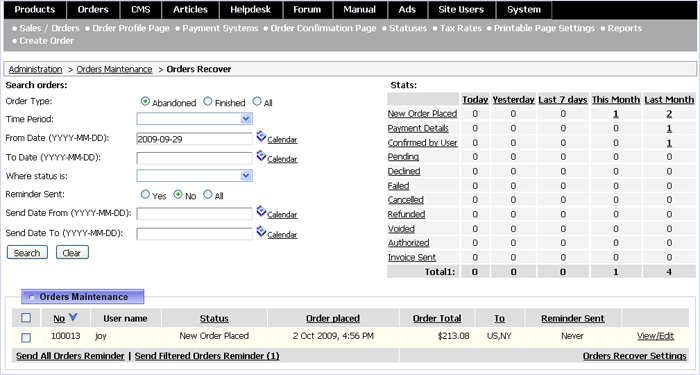This screenshot has width=700, height=375.
Task: Open the Ads menu
Action: point(407,10)
